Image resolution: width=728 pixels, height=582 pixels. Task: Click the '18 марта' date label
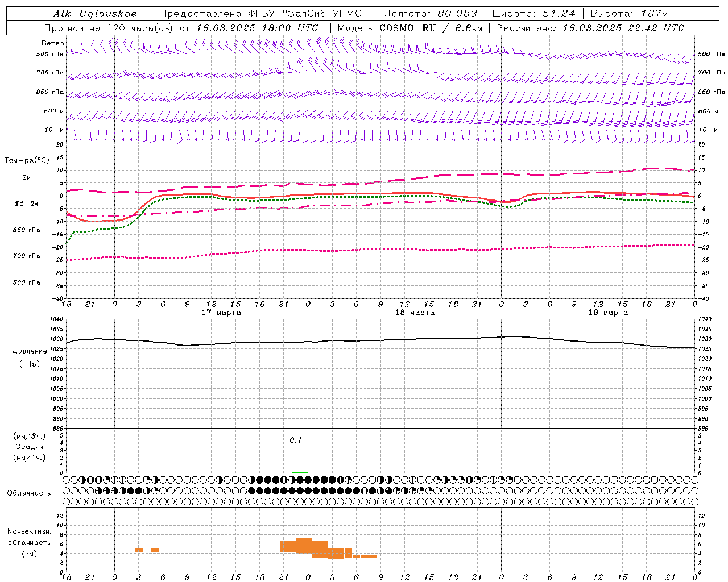point(415,312)
